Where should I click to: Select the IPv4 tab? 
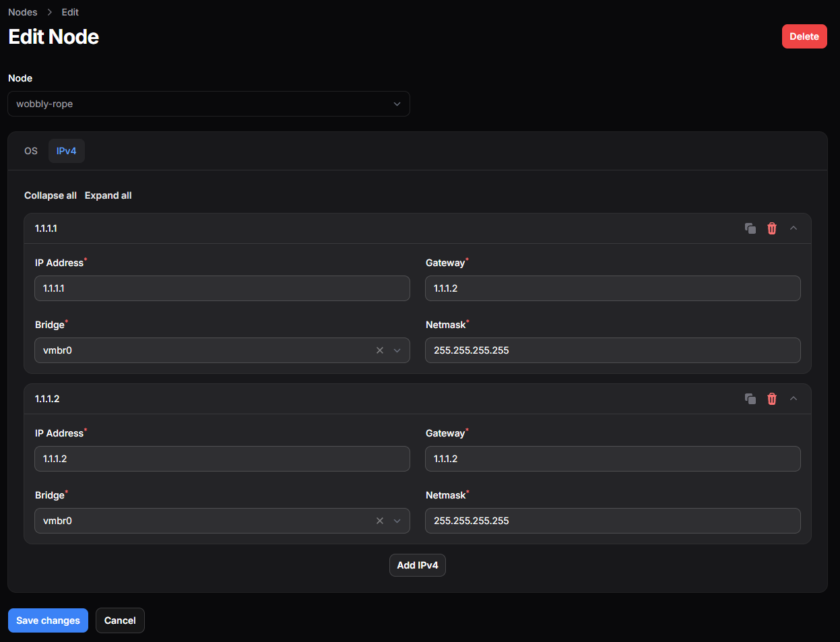point(66,151)
